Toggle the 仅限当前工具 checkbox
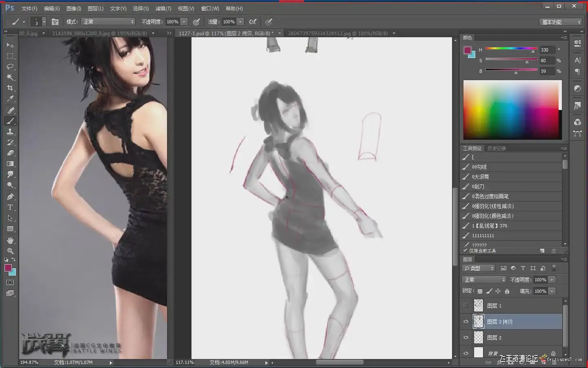588x368 pixels. (465, 251)
